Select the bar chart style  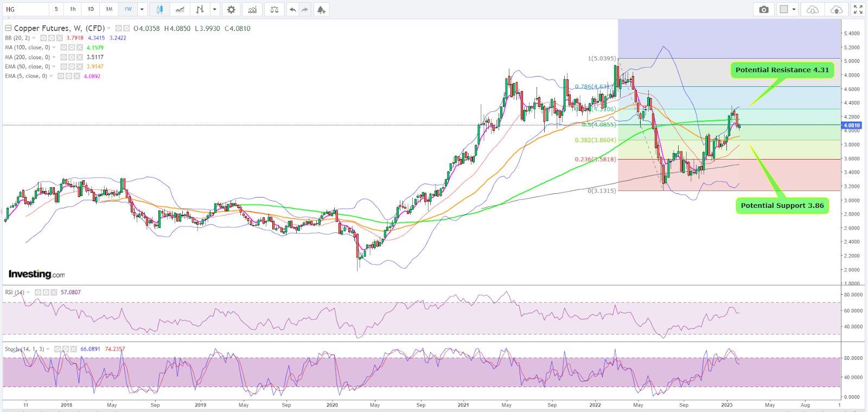pos(200,9)
